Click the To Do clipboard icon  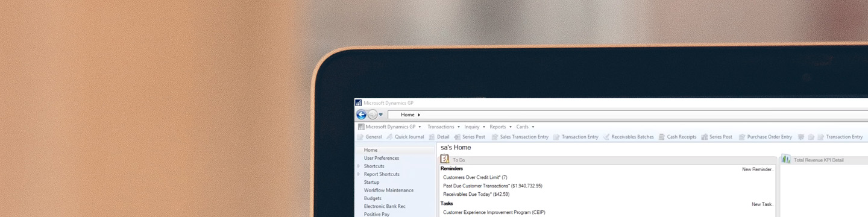coord(445,159)
